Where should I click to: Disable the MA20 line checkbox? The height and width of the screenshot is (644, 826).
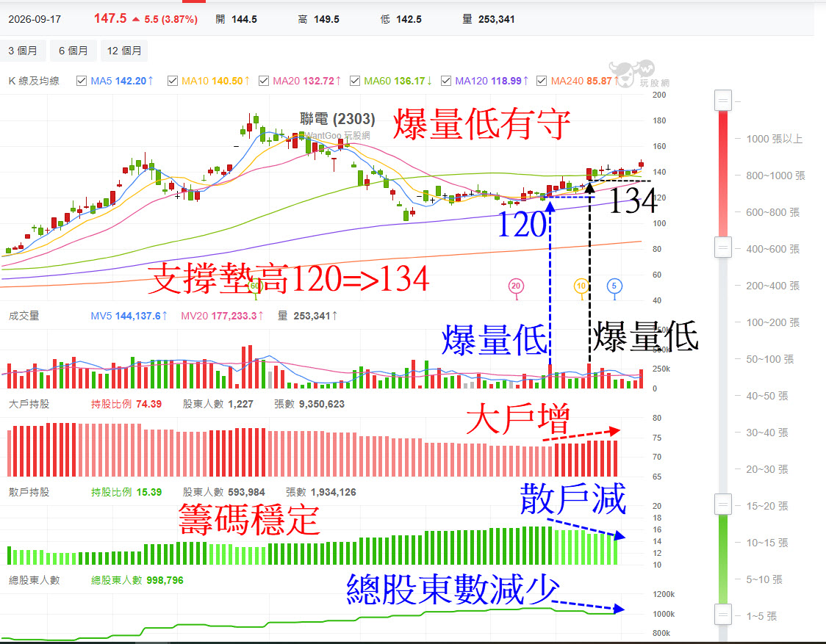pyautogui.click(x=264, y=81)
